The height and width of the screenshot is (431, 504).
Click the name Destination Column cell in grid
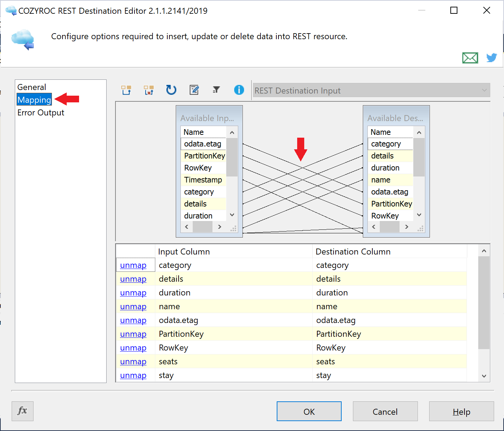tap(390, 306)
